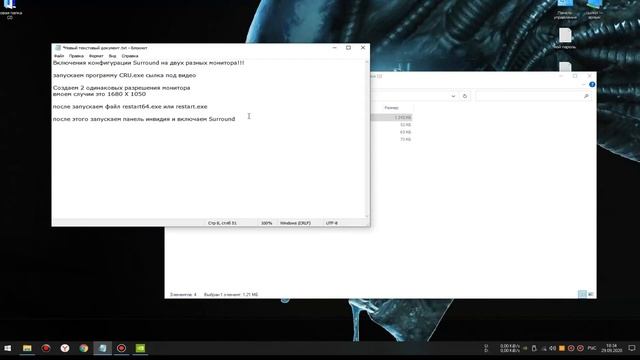Click the Explorer status bar item count
The height and width of the screenshot is (360, 640).
[183, 294]
